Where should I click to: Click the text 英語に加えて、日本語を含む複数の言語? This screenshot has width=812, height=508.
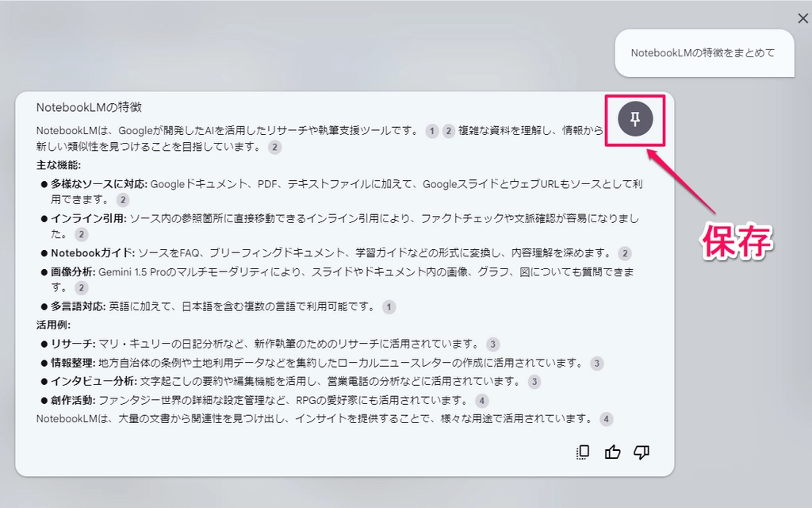197,307
